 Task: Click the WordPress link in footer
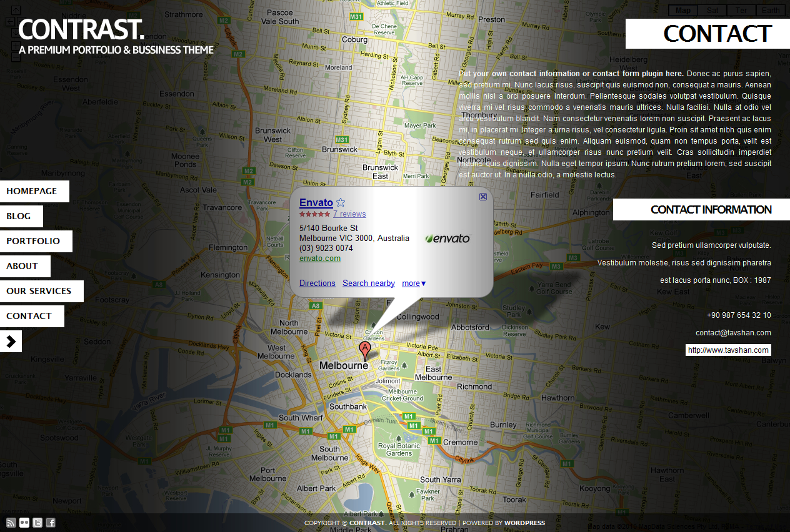click(x=524, y=523)
